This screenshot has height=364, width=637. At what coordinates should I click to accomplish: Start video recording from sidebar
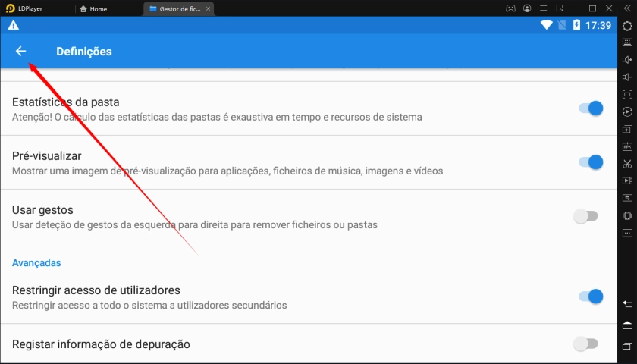coord(627,180)
